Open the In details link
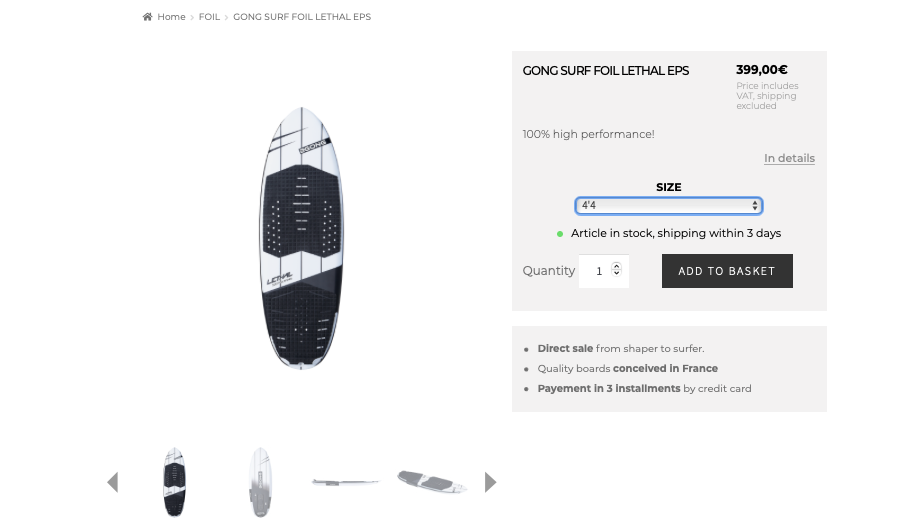 [x=789, y=158]
